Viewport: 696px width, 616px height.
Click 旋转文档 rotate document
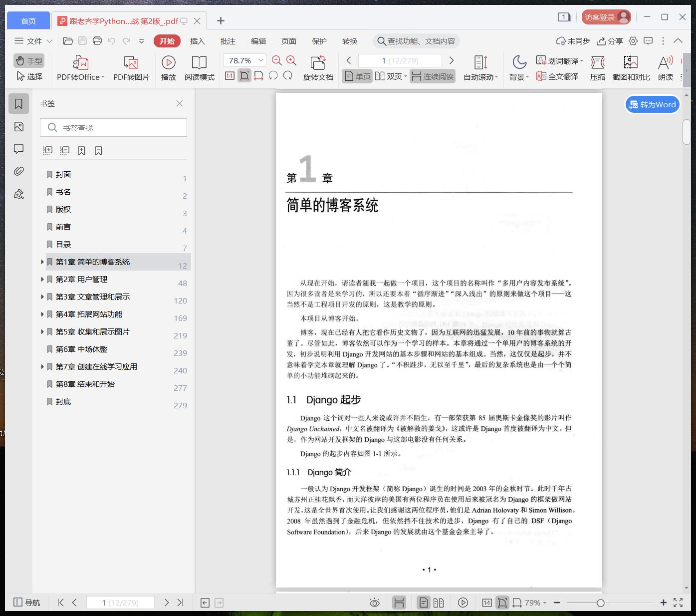tap(318, 68)
